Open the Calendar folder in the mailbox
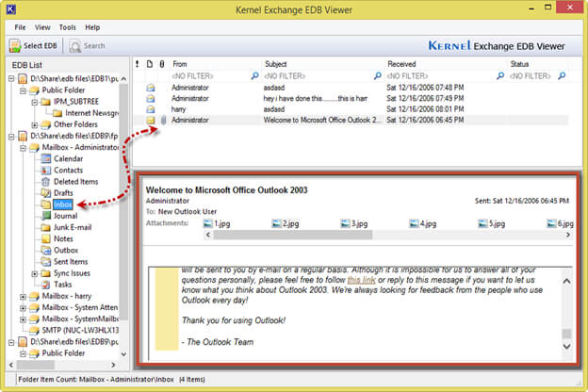The image size is (588, 392). tap(68, 158)
